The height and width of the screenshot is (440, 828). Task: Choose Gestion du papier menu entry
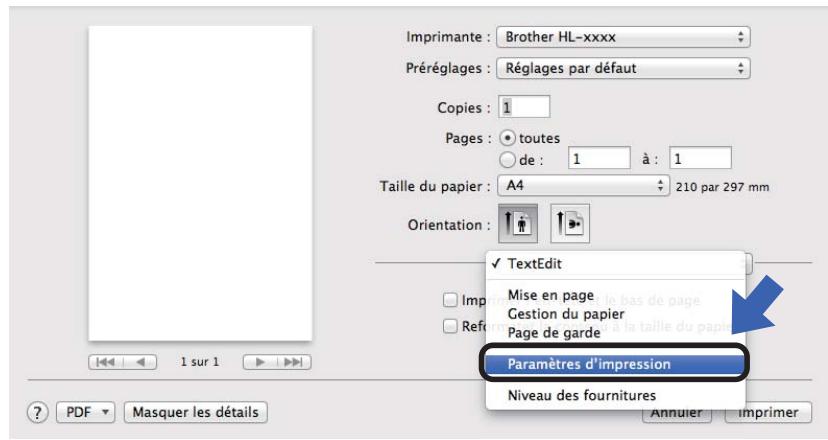pyautogui.click(x=615, y=314)
